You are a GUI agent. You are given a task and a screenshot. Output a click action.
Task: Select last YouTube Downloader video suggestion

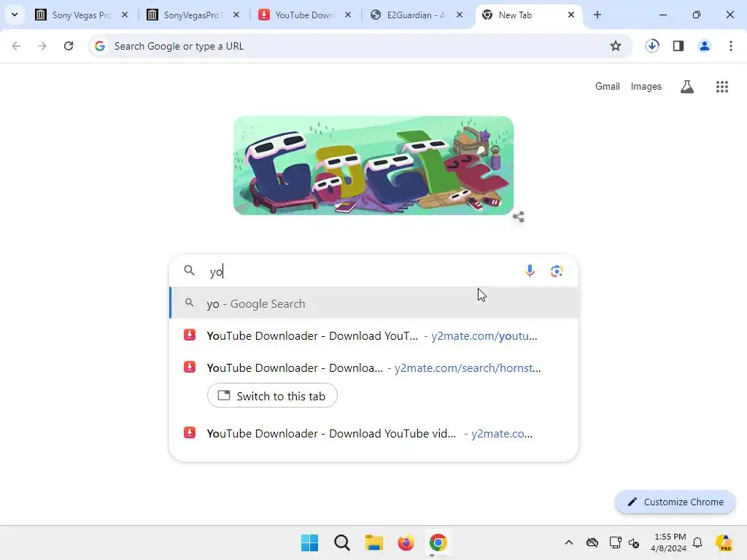click(x=374, y=433)
